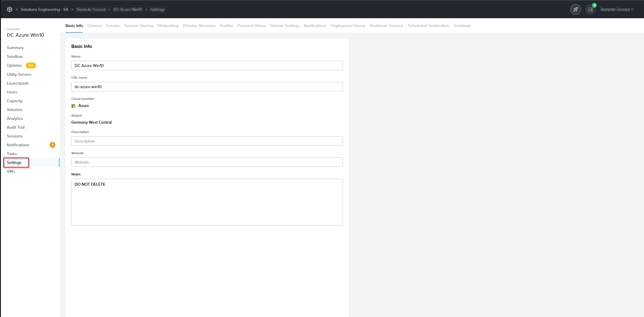Click Solutions Engineering - SA breadcrumb
The height and width of the screenshot is (317, 644).
(44, 9)
